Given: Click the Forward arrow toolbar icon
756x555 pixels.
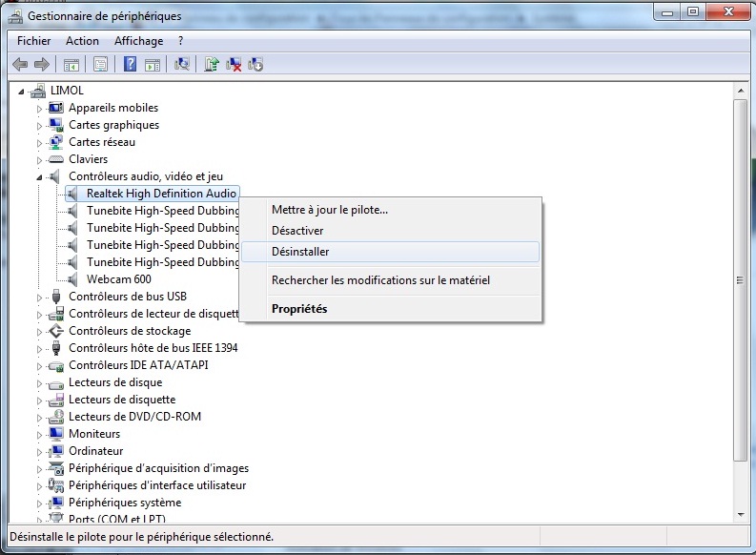Looking at the screenshot, I should pyautogui.click(x=42, y=64).
